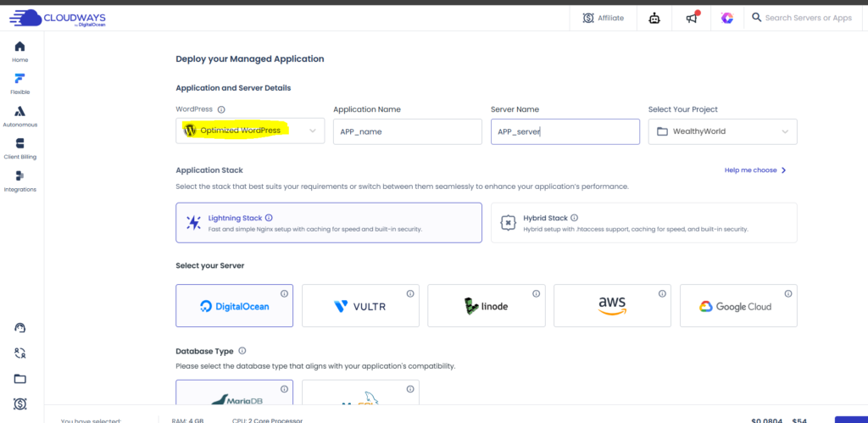Image resolution: width=868 pixels, height=423 pixels.
Task: Go to Home in the sidebar
Action: pyautogui.click(x=19, y=51)
